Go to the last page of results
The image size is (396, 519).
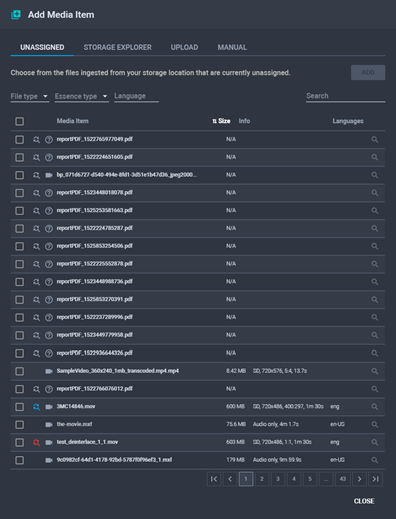pos(375,479)
